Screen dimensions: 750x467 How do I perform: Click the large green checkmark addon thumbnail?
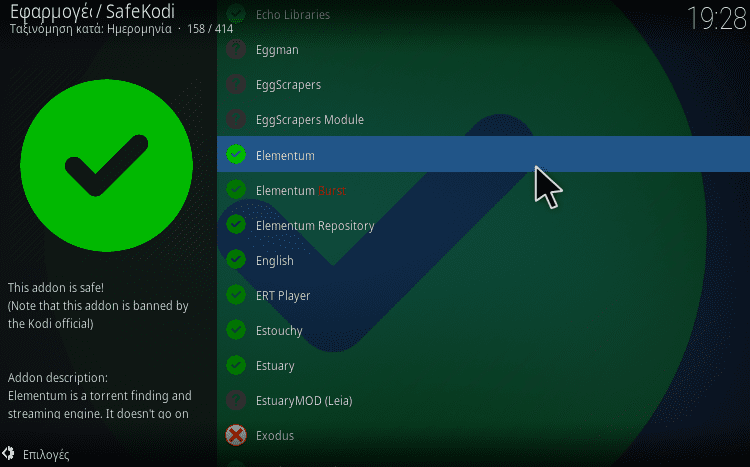coord(107,166)
